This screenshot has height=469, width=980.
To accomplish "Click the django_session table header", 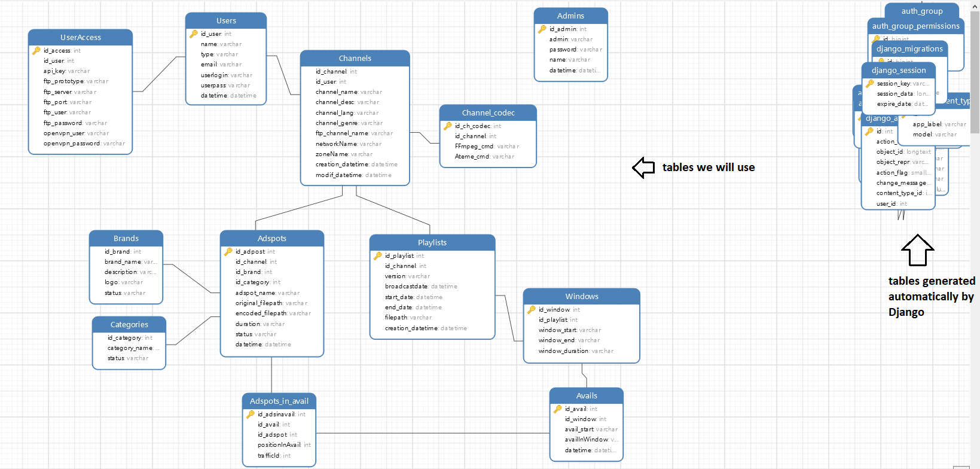I will click(x=898, y=71).
